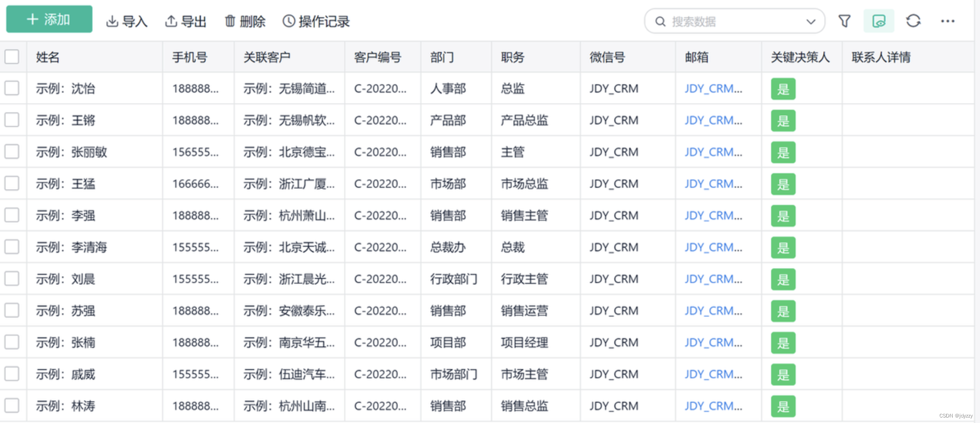Viewport: 980px width, 423px height.
Task: Click the 搜索数据 search input field
Action: pos(734,21)
